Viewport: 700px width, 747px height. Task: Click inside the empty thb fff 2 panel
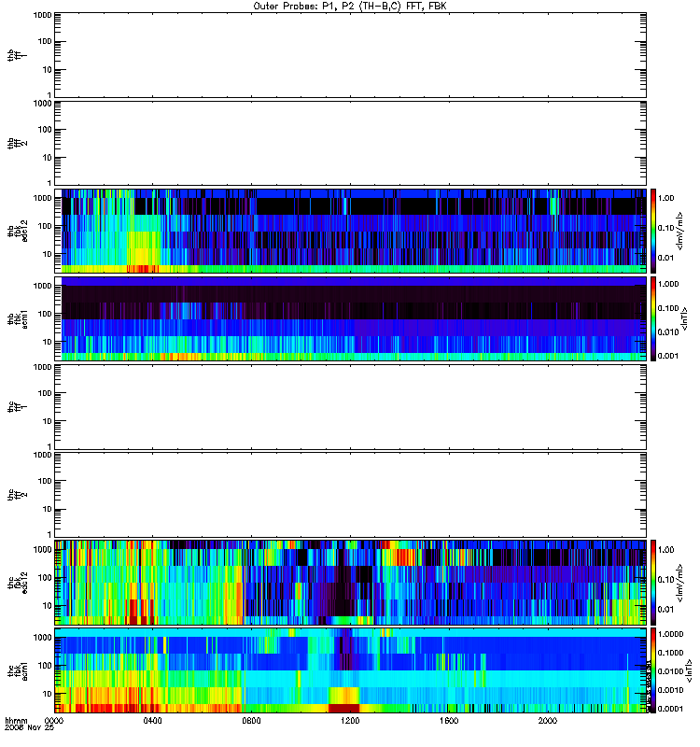pyautogui.click(x=350, y=143)
